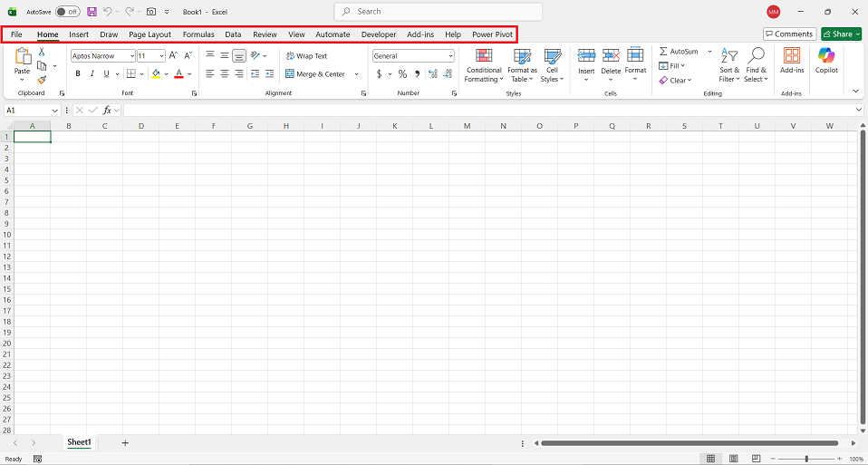The height and width of the screenshot is (465, 868).
Task: Apply the Borders icon
Action: pos(131,73)
